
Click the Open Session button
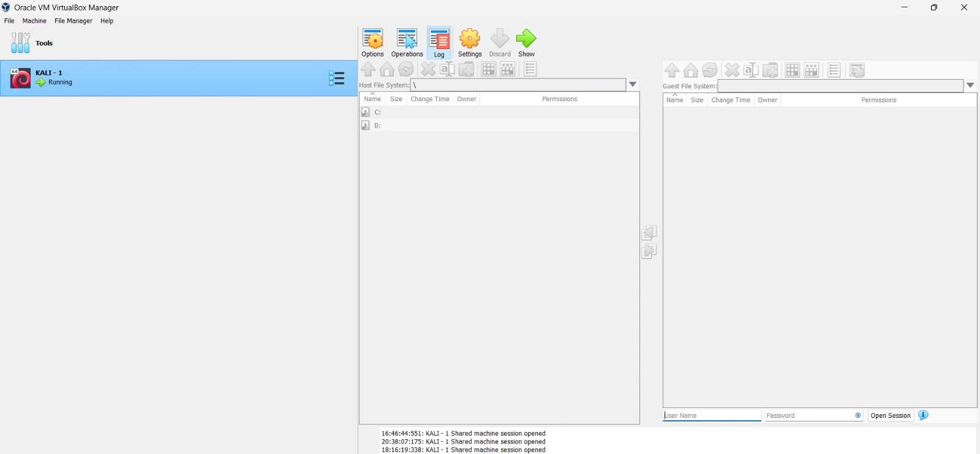point(891,415)
